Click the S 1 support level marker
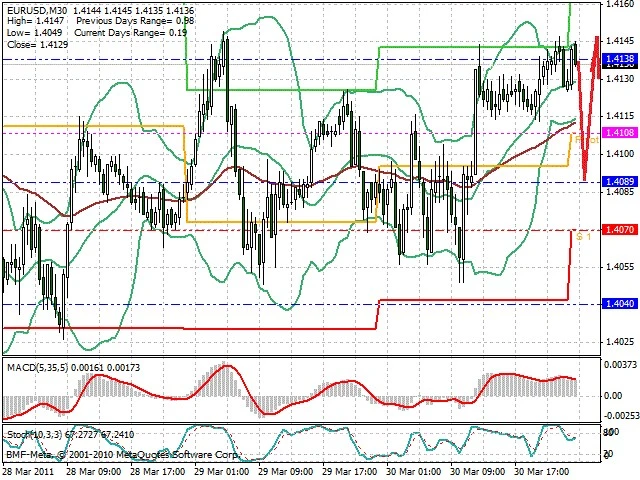This screenshot has height=480, width=640. pyautogui.click(x=584, y=236)
